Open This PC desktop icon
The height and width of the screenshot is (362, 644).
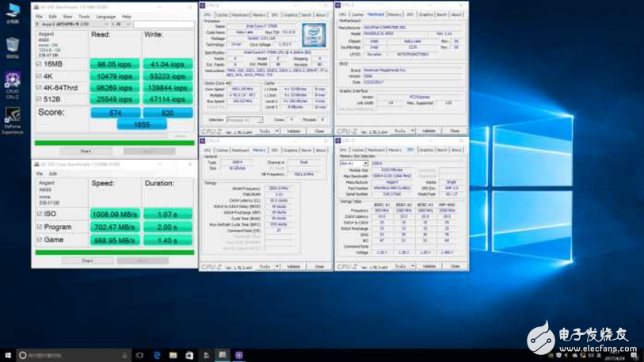point(12,11)
